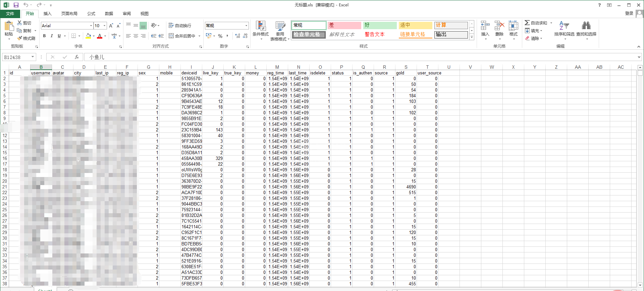This screenshot has width=644, height=291.
Task: Expand the font size 10 dropdown
Action: pos(105,26)
